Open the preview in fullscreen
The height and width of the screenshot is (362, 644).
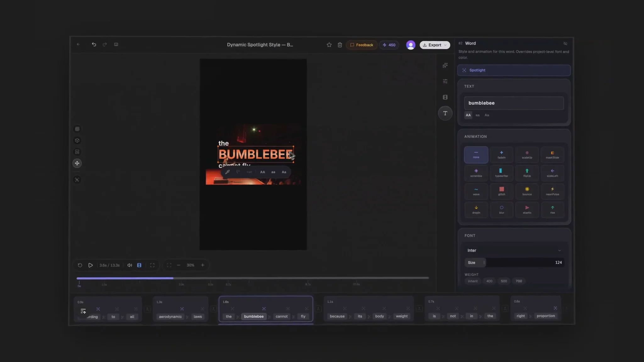coord(152,265)
